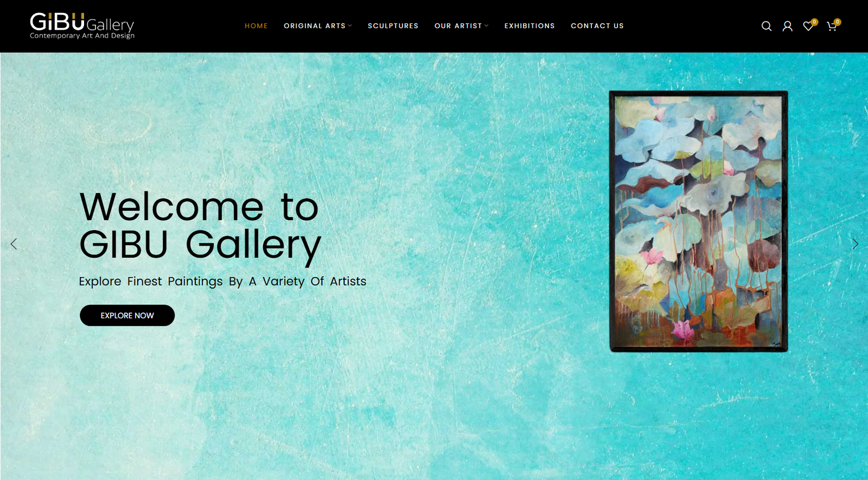Go to previous slide arrow
The height and width of the screenshot is (480, 868).
pos(14,244)
